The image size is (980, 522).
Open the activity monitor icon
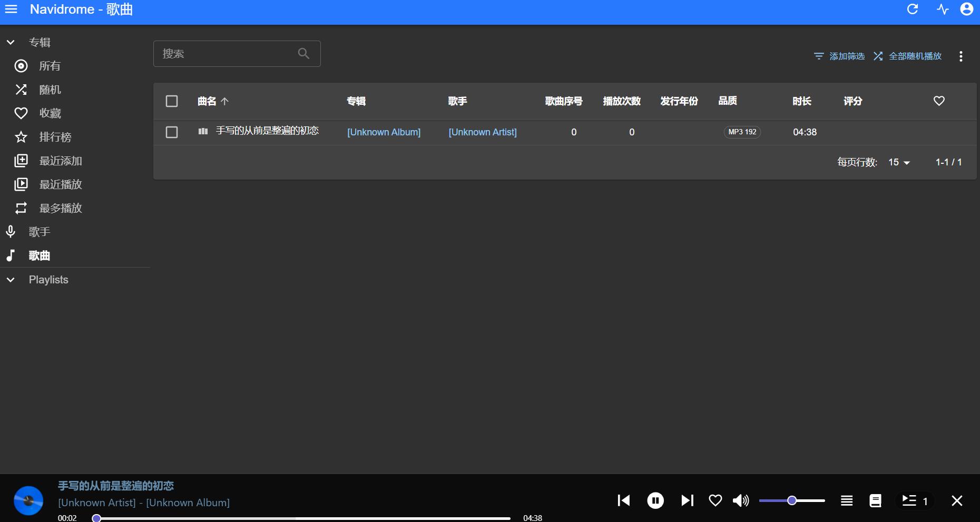click(x=943, y=9)
